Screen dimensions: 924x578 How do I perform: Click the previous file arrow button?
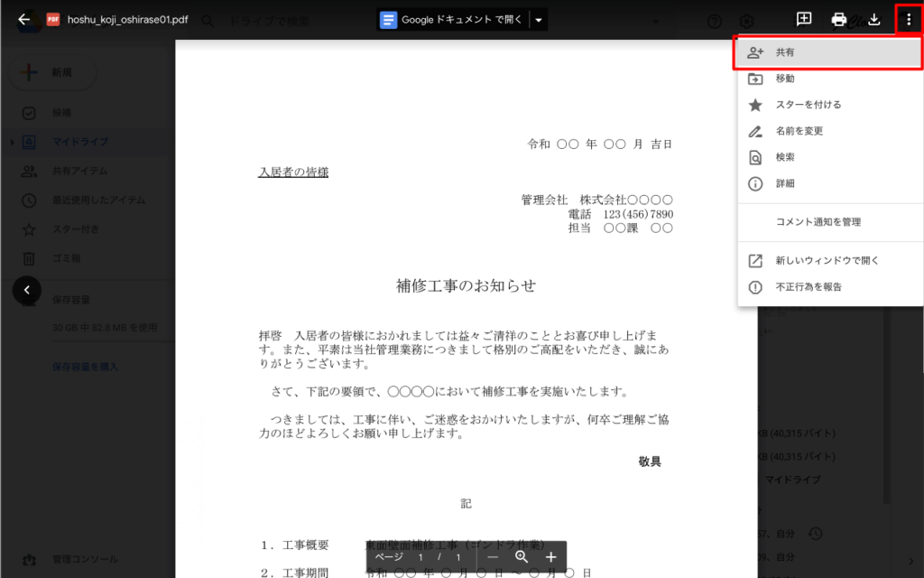[x=26, y=290]
